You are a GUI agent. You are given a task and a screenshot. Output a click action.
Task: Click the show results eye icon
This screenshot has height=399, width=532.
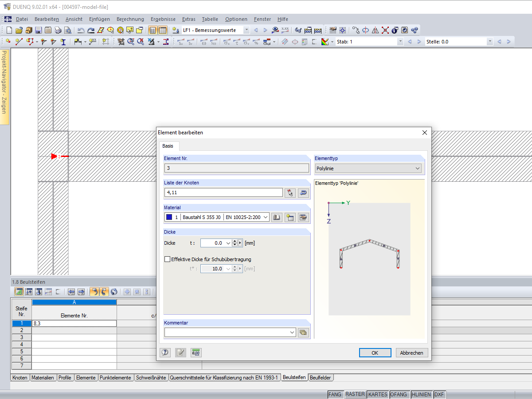[276, 30]
